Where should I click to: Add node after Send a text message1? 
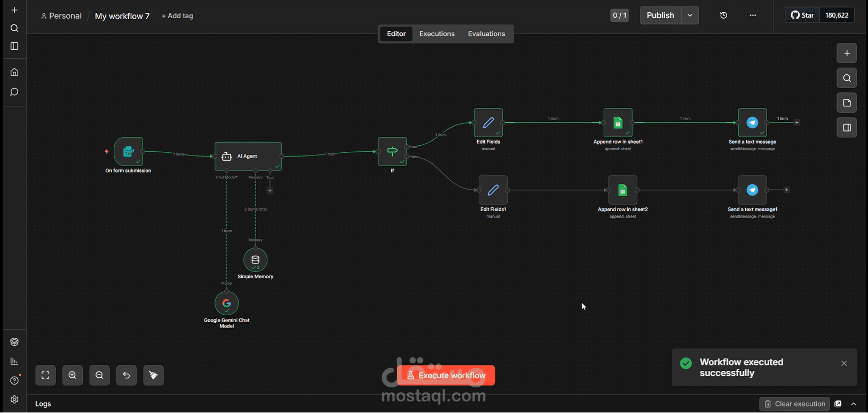click(x=787, y=190)
